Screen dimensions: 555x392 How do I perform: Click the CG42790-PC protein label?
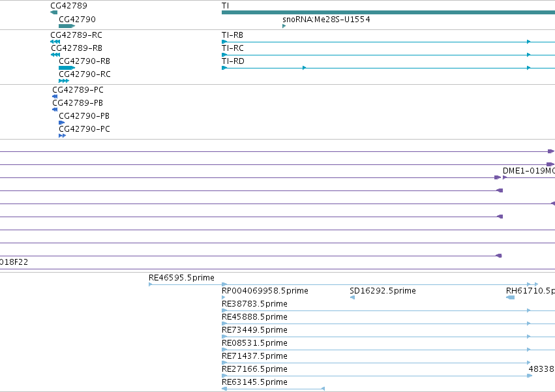84,129
